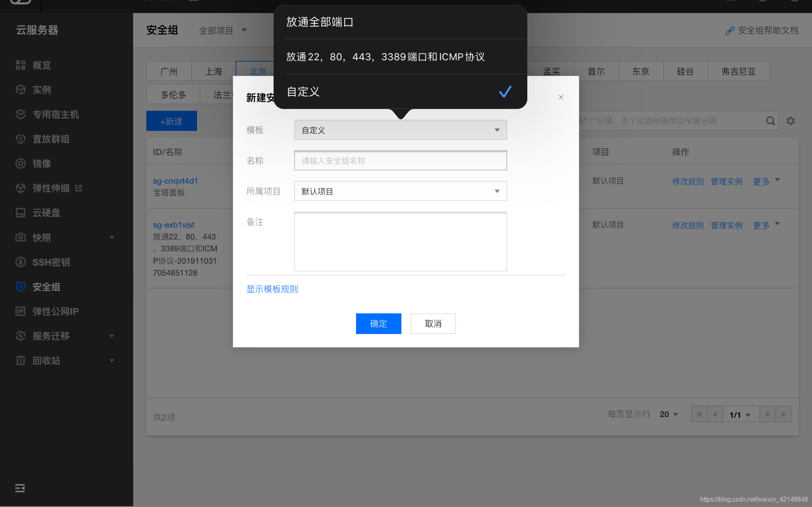Image resolution: width=812 pixels, height=507 pixels.
Task: Open table settings gear icon
Action: (x=791, y=121)
